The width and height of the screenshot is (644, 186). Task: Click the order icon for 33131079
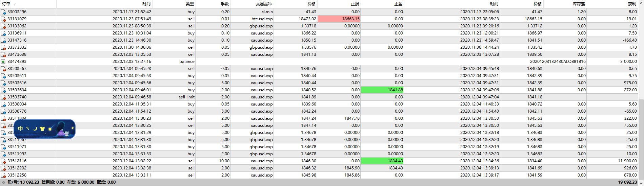pos(3,19)
